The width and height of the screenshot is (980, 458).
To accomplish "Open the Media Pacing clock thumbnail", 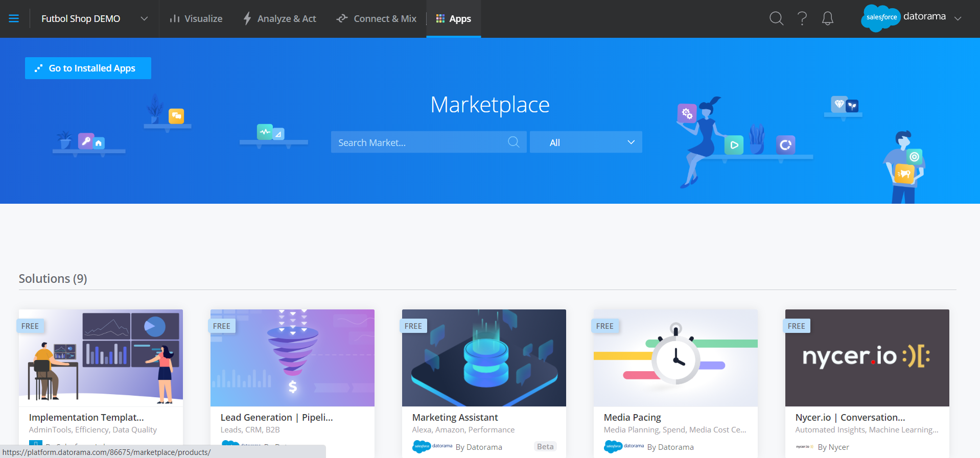I will pyautogui.click(x=675, y=358).
